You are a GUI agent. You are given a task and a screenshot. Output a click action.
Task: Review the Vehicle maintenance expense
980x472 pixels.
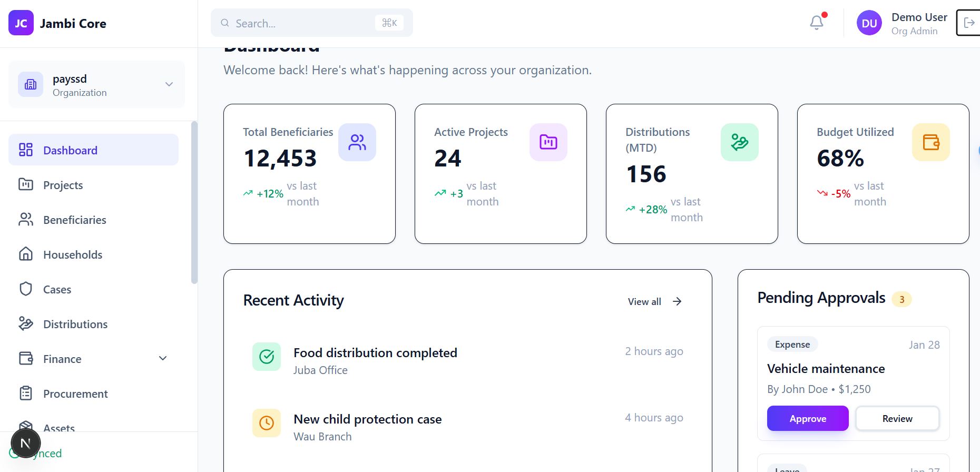[897, 418]
